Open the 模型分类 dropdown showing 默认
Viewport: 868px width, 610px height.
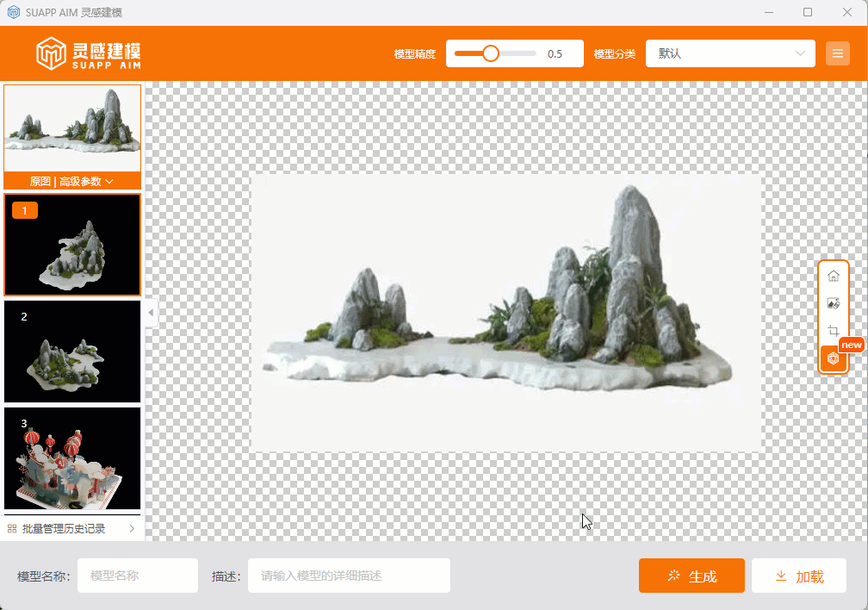pos(729,53)
